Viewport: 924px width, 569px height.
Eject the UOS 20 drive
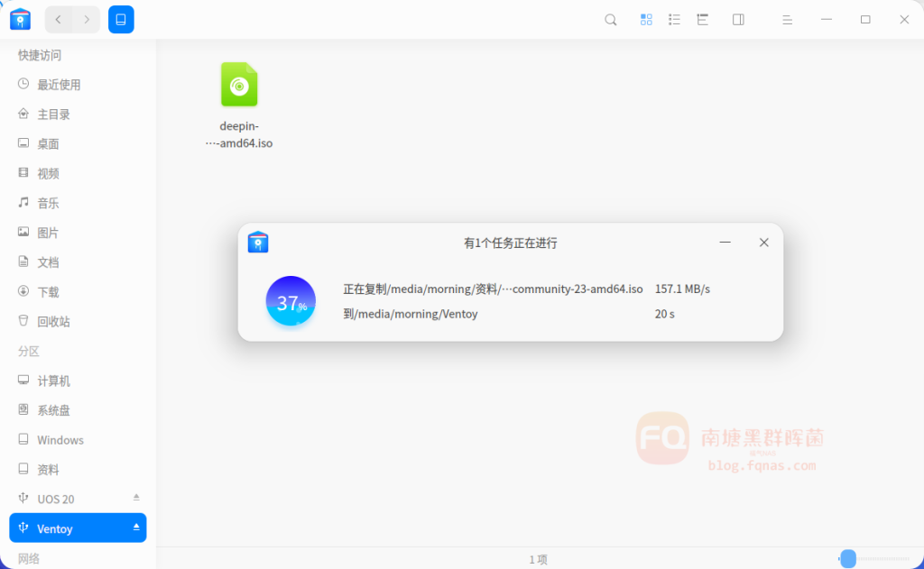(136, 498)
